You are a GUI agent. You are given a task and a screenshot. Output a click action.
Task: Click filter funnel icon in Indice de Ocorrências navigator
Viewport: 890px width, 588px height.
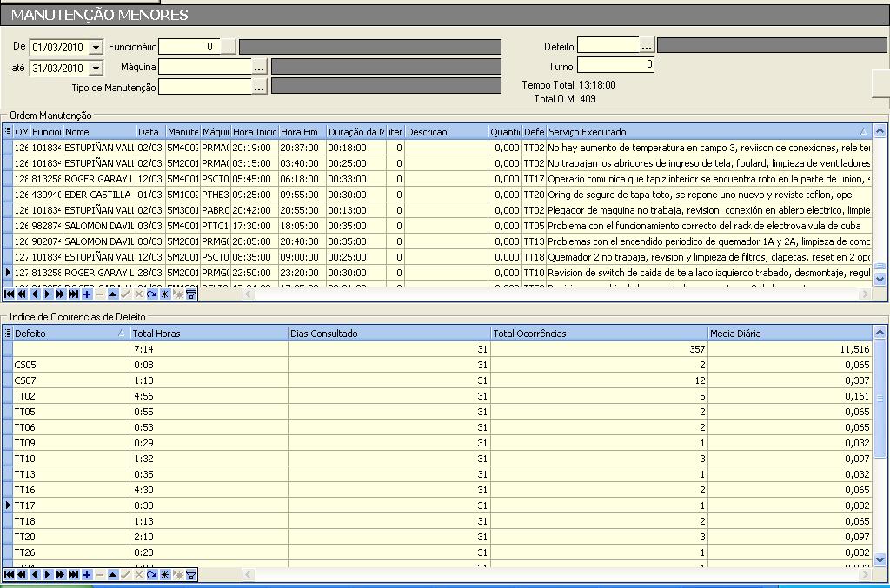pyautogui.click(x=191, y=574)
